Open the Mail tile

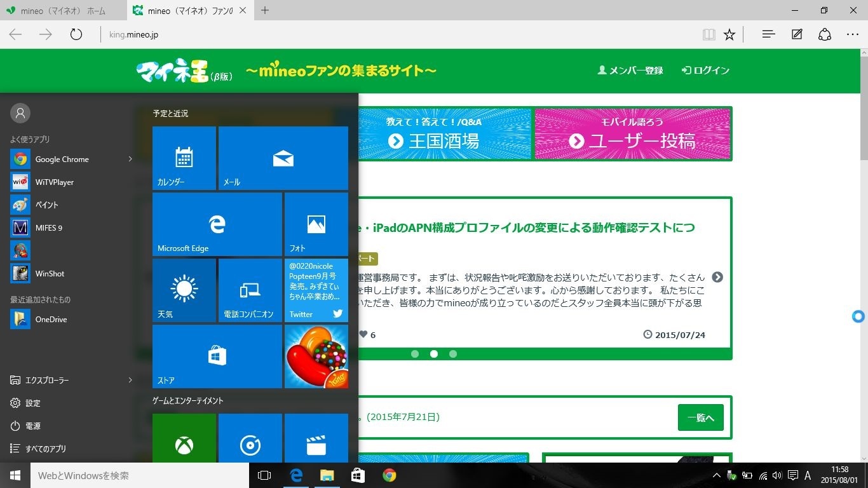[283, 158]
